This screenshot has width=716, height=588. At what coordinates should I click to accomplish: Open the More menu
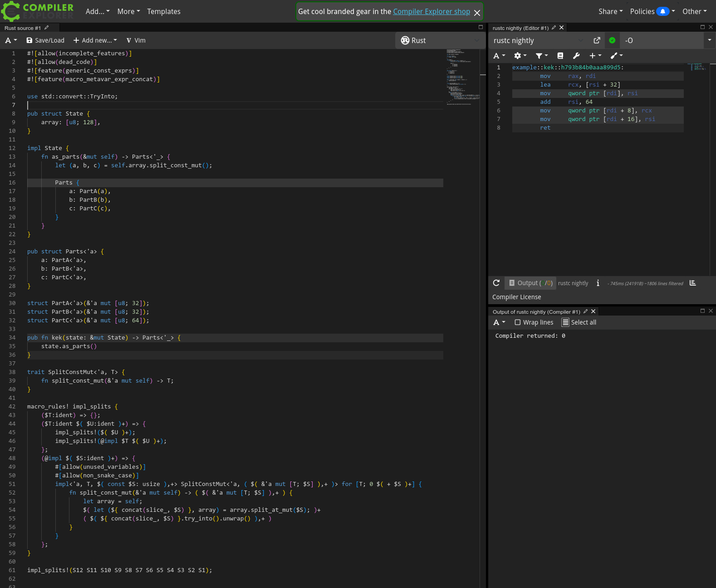[128, 11]
